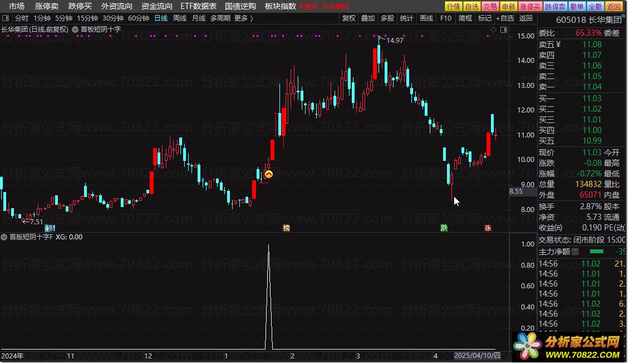Click the 买一 11.03 order row

[x=581, y=99]
